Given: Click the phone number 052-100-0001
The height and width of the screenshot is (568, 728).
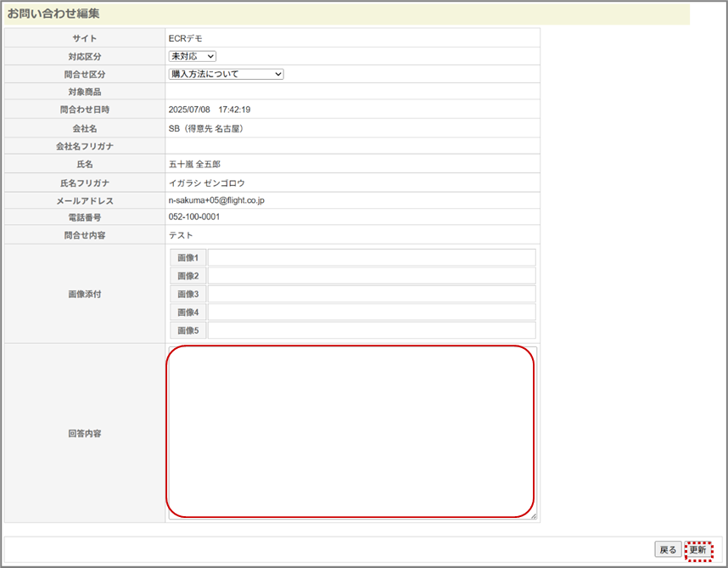Looking at the screenshot, I should point(194,217).
